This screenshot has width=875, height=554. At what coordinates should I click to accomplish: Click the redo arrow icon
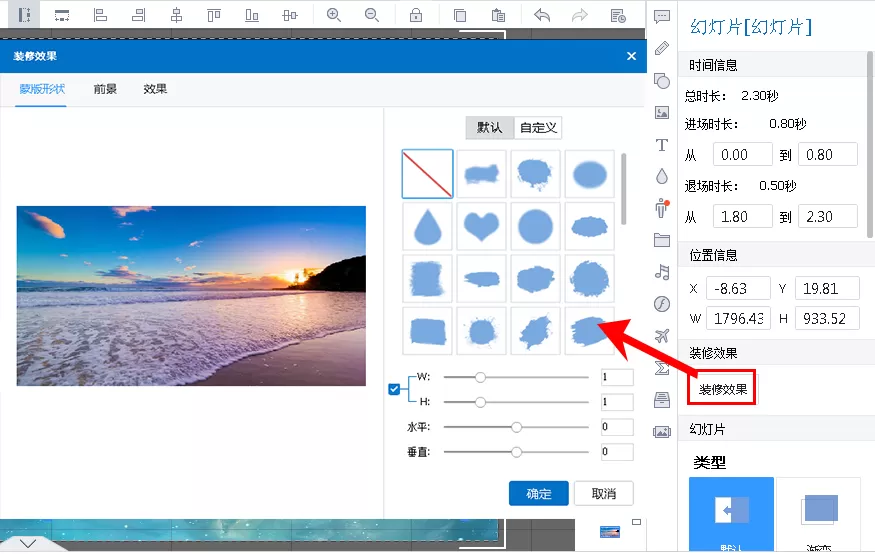pyautogui.click(x=580, y=15)
